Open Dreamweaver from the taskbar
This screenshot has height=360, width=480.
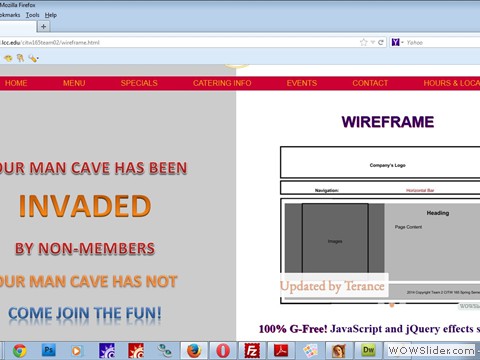point(368,351)
